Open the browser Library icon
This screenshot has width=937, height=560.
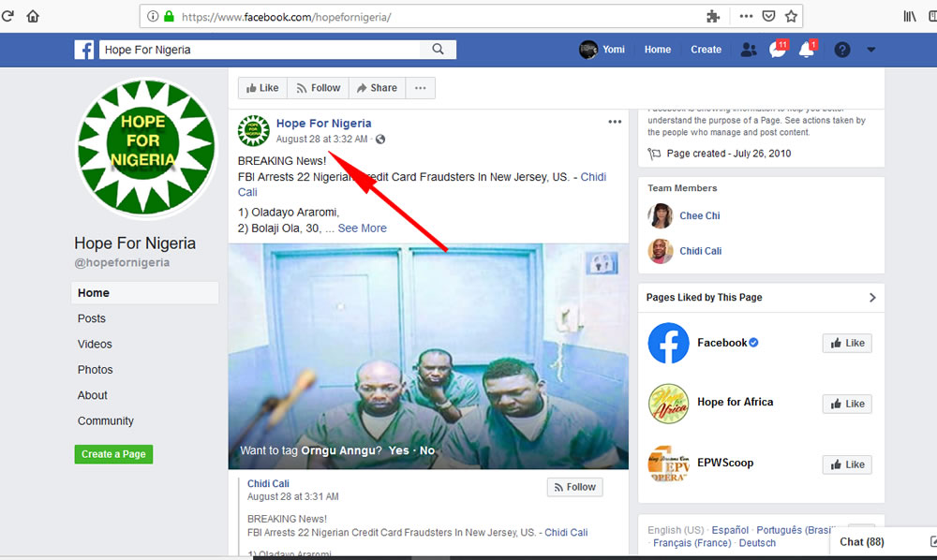pos(910,17)
